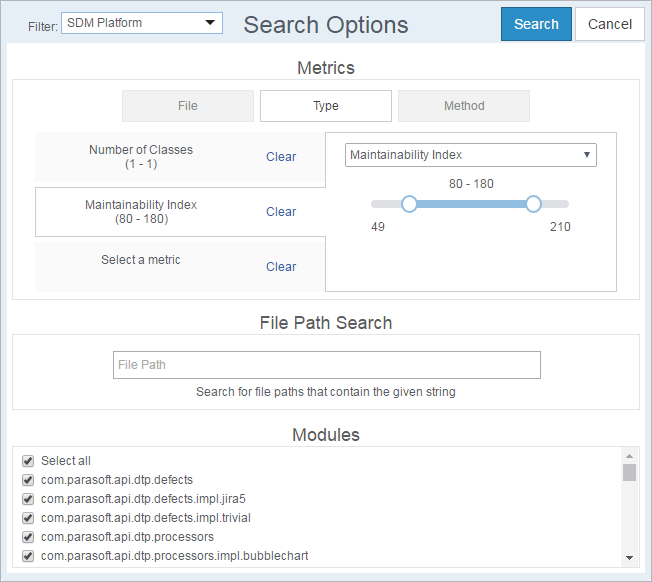The image size is (652, 582).
Task: Uncheck com.parasoft.api.dtp.defects module
Action: click(x=28, y=480)
